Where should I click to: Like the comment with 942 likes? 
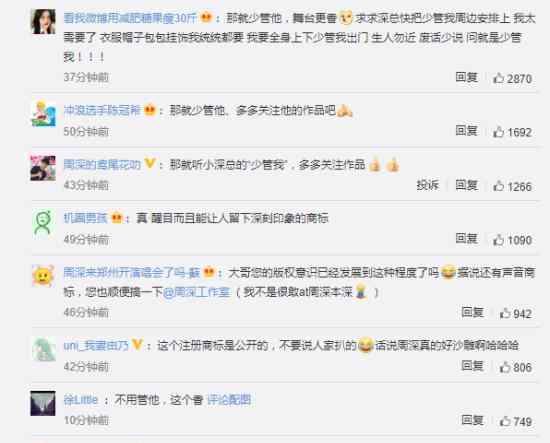pos(505,313)
